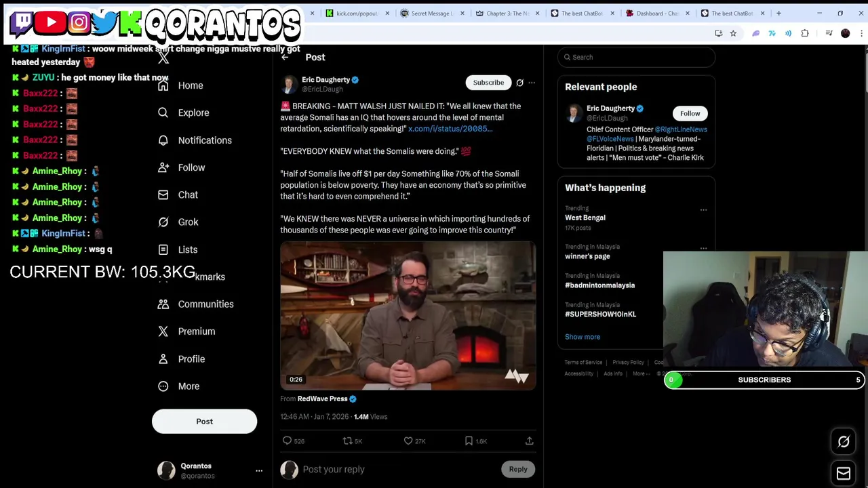
Task: Open the @RightLineNews mention link
Action: pos(681,129)
